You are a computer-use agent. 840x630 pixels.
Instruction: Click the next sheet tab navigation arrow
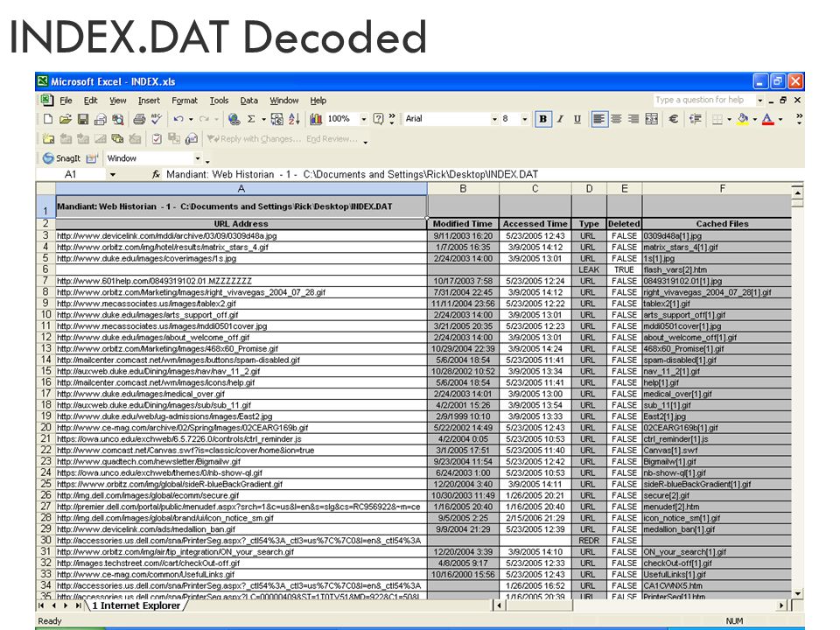pos(66,605)
